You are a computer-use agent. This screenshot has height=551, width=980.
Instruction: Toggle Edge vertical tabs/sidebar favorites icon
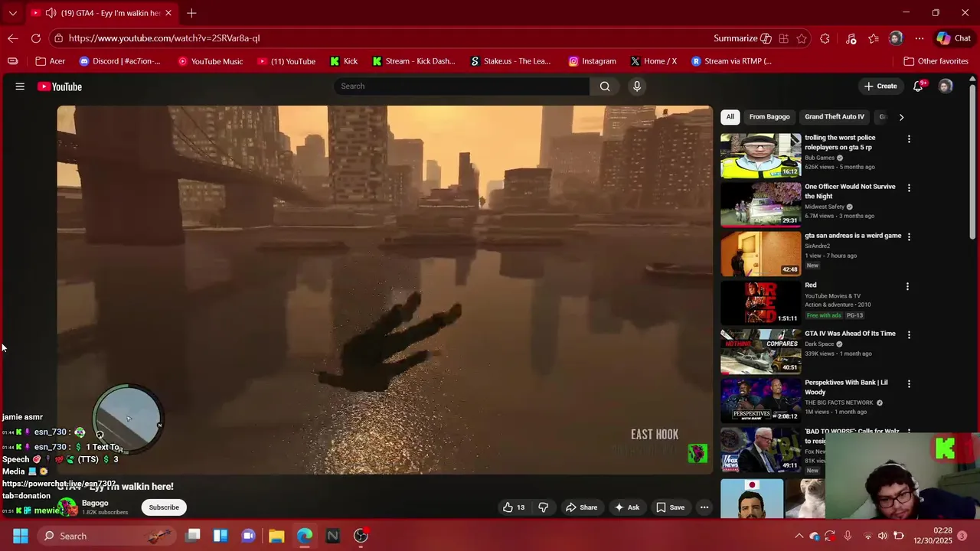(x=12, y=61)
